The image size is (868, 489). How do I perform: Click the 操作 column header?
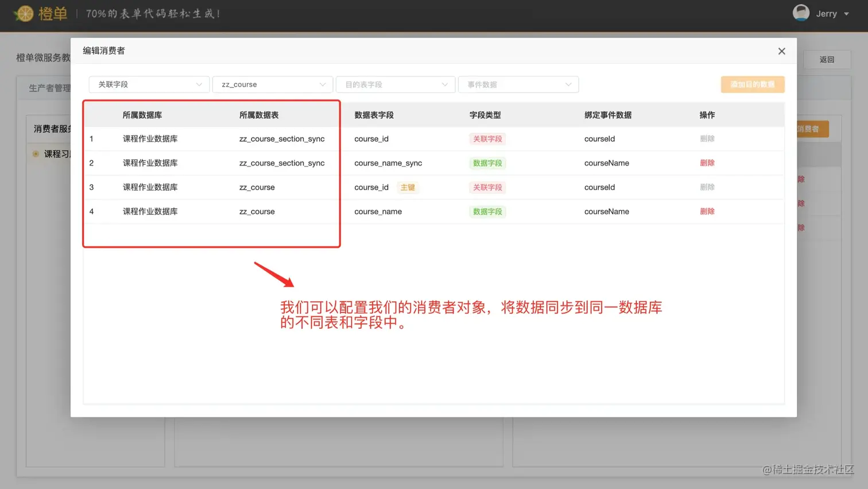(x=707, y=115)
